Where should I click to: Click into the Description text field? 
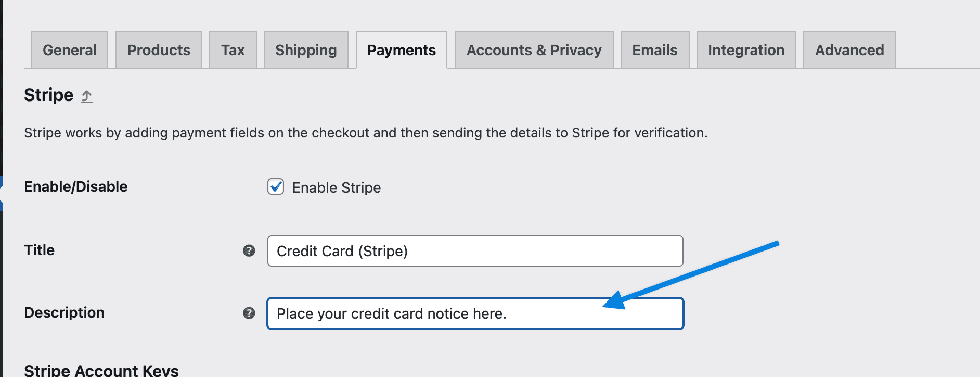coord(474,313)
